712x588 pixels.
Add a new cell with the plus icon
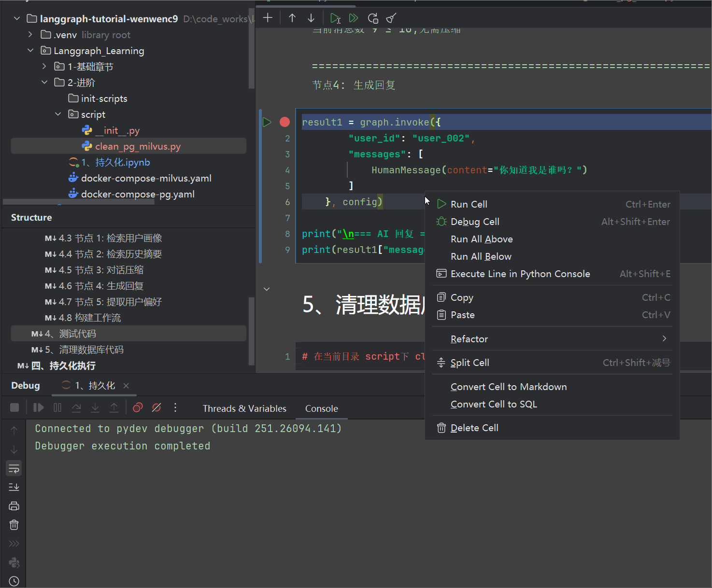click(268, 18)
